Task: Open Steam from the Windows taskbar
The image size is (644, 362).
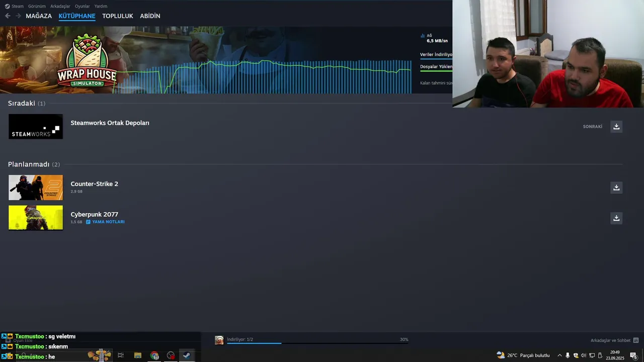Action: pos(186,355)
